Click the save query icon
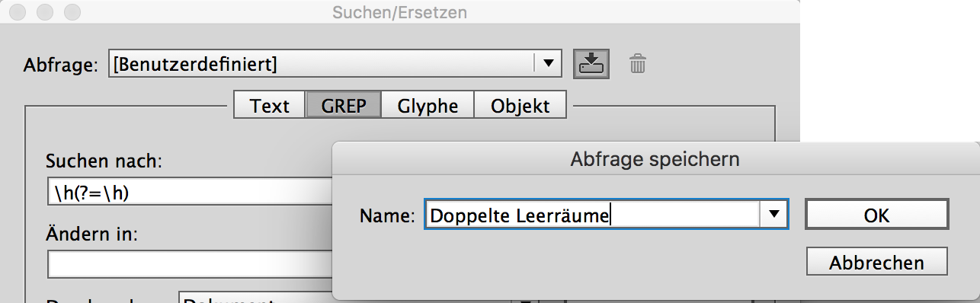The image size is (980, 303). (591, 64)
